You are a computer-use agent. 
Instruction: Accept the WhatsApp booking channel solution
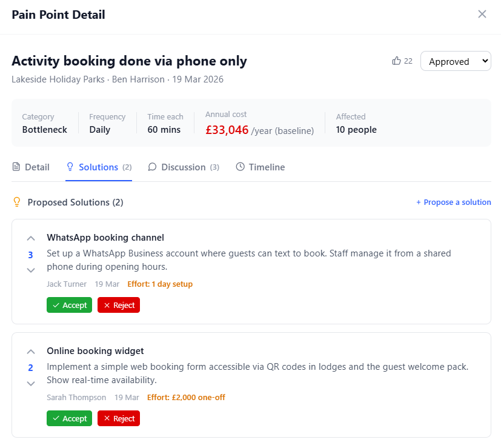tap(69, 305)
